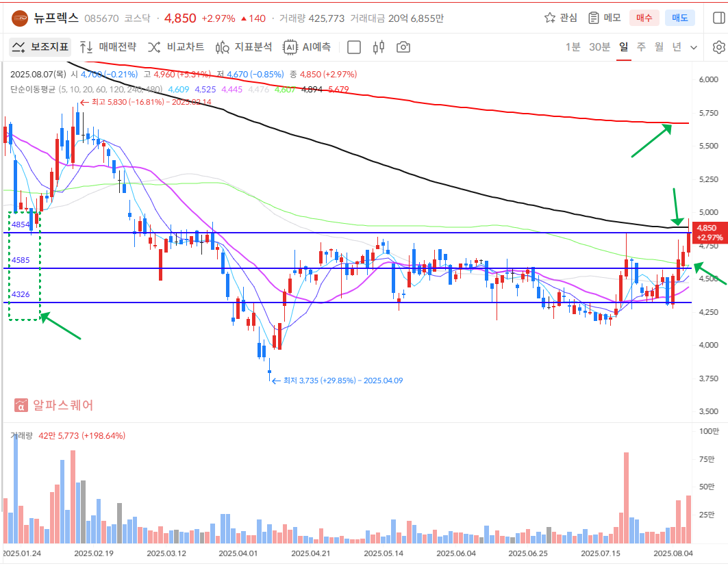Viewport: 728px width, 566px height.
Task: Open 비교차트 compare chart tool
Action: click(176, 47)
